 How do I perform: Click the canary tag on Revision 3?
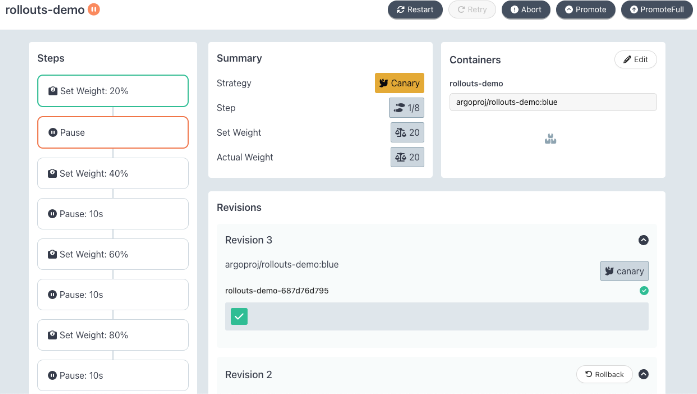(624, 271)
